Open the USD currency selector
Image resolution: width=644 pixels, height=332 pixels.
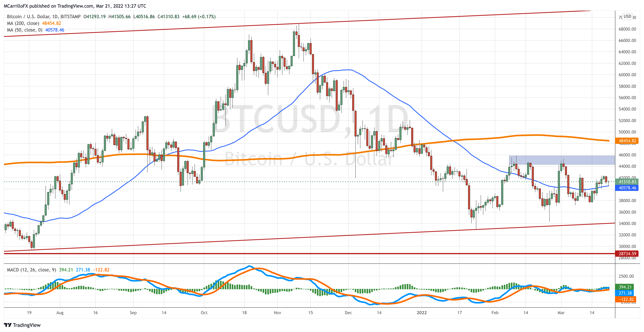coord(627,16)
